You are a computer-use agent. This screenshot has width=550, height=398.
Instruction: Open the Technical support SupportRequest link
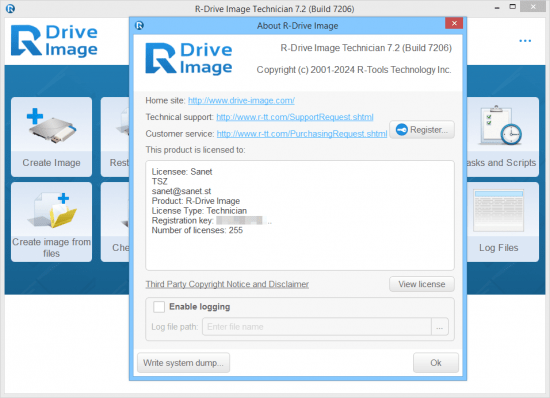point(295,117)
